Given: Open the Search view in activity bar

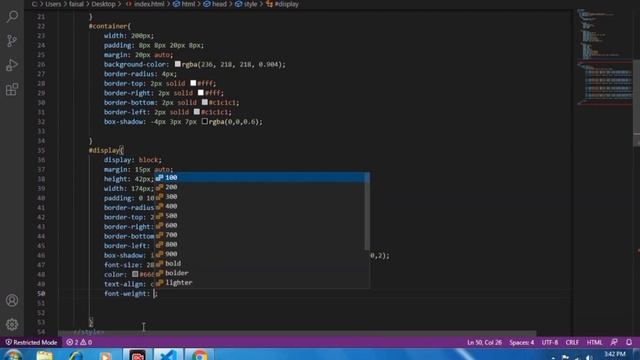Looking at the screenshot, I should click(x=12, y=16).
